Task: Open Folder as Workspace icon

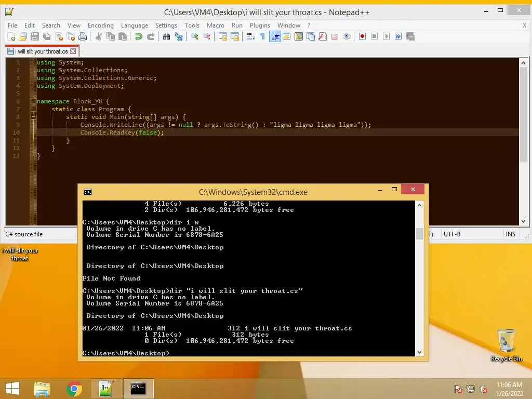Action: (x=335, y=36)
